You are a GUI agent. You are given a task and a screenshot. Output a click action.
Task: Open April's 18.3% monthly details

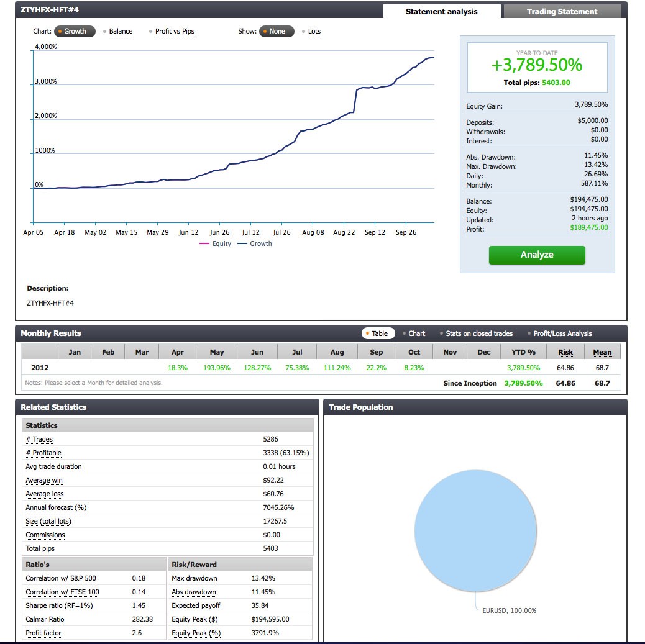tap(177, 367)
